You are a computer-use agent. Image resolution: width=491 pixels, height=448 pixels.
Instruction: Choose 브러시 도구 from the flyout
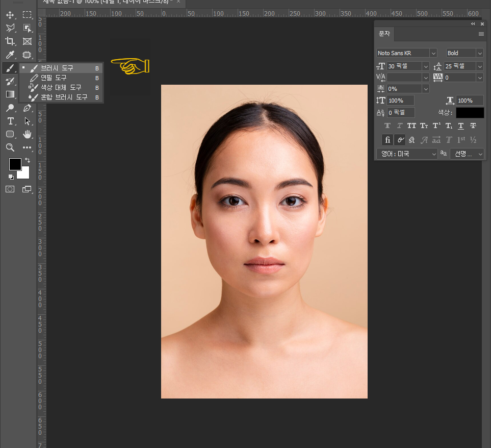(61, 68)
